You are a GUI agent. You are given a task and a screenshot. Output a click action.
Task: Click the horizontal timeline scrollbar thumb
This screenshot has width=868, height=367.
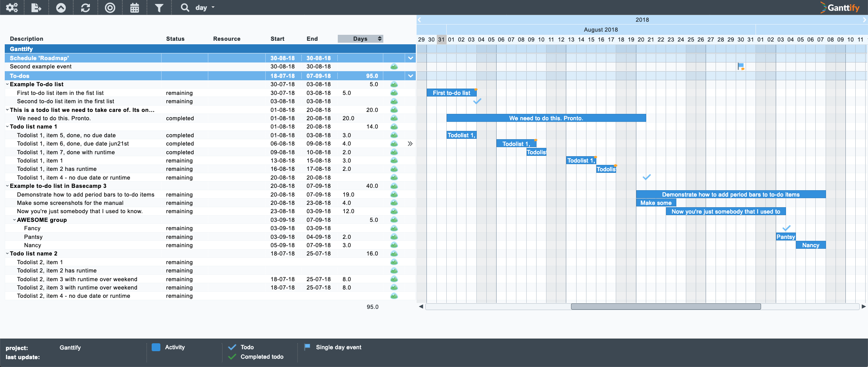(666, 306)
